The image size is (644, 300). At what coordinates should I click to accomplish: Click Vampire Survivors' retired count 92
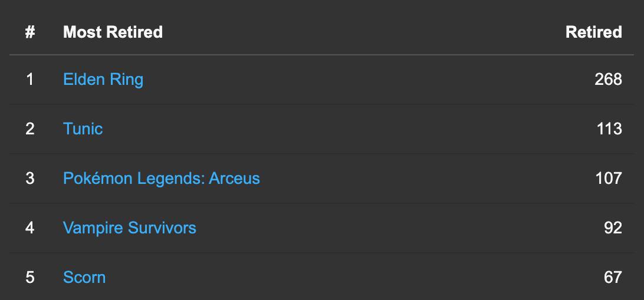(613, 228)
